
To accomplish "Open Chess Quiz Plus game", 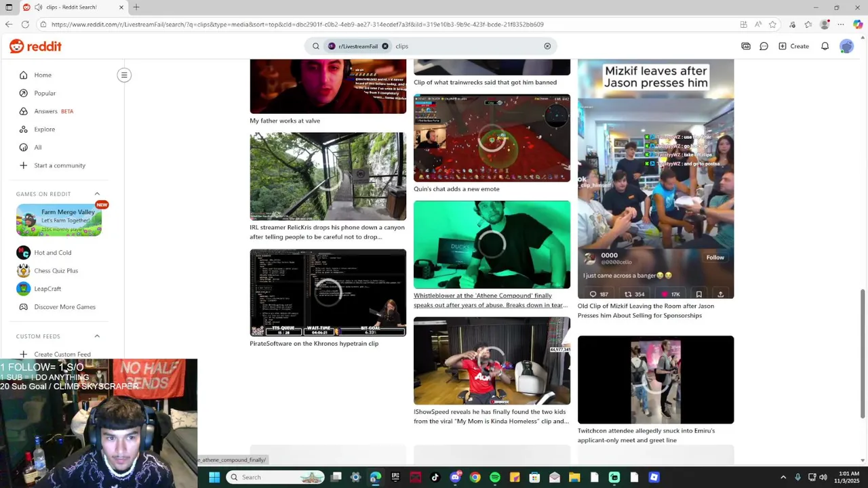I will tap(56, 270).
